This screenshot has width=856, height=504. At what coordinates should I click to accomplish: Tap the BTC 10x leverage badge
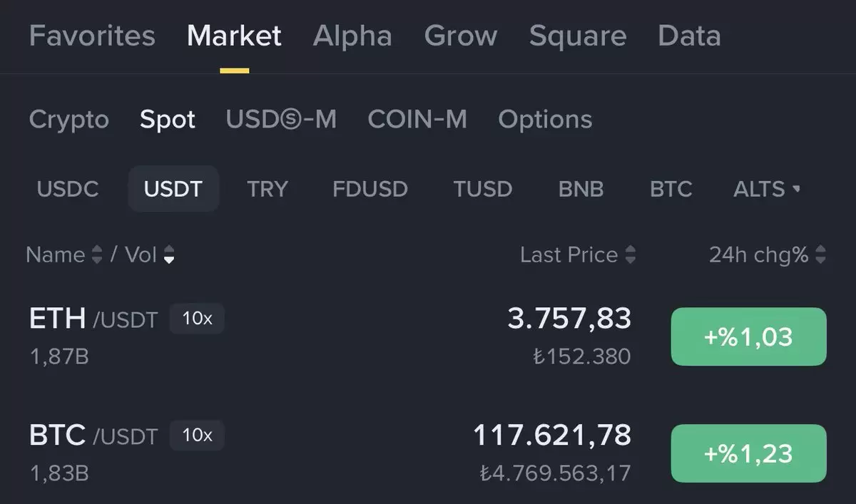197,436
